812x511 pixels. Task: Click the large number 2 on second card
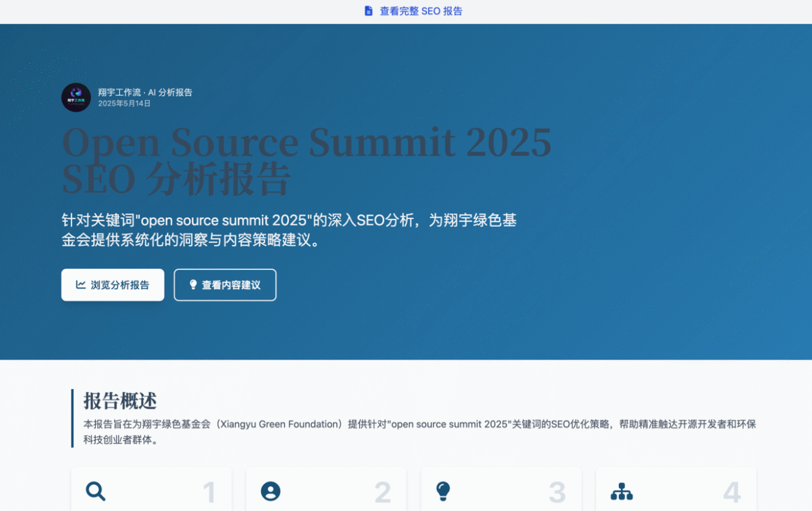click(x=382, y=493)
